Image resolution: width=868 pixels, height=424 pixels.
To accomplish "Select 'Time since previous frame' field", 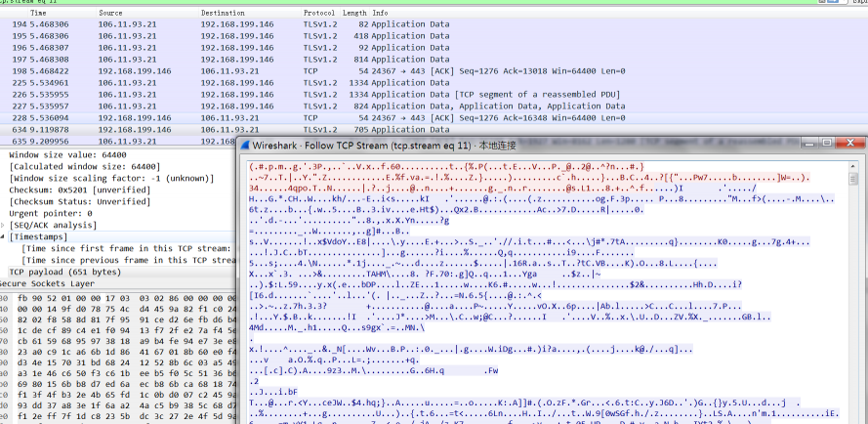I will 129,260.
